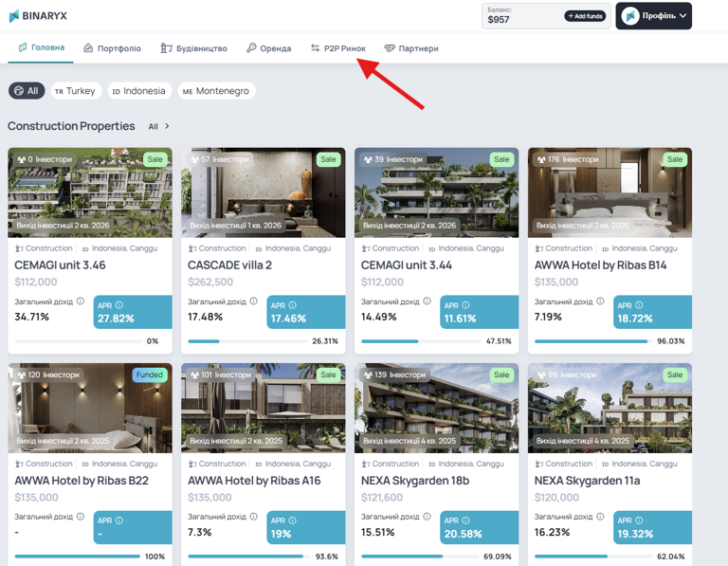Click the 96.03% funding progress bar
The height and width of the screenshot is (566, 728).
592,341
